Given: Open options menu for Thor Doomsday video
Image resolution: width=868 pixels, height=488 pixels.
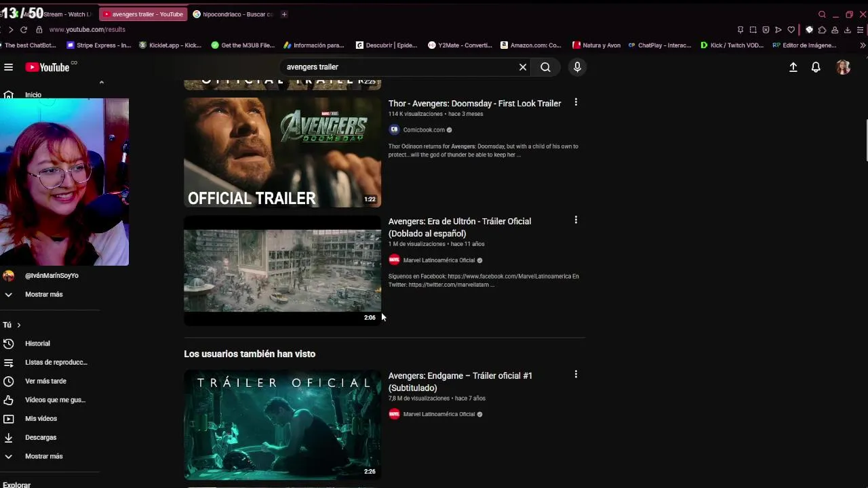Looking at the screenshot, I should click(x=576, y=102).
